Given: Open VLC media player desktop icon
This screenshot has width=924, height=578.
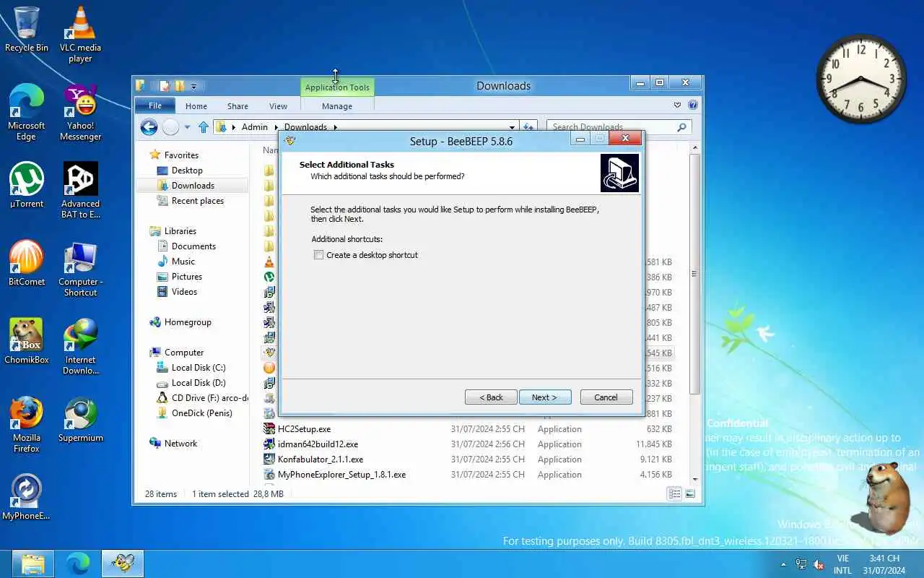Looking at the screenshot, I should point(80,35).
